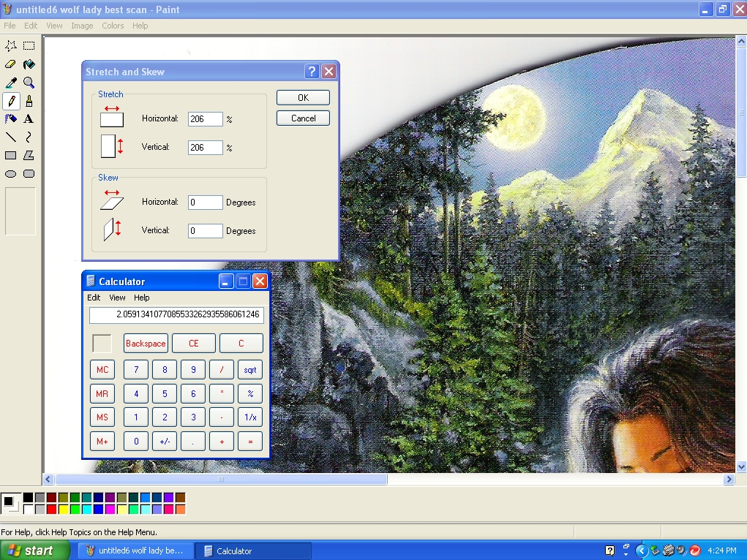Click the Paint app icon in title bar
The width and height of the screenshot is (747, 560).
(7, 9)
